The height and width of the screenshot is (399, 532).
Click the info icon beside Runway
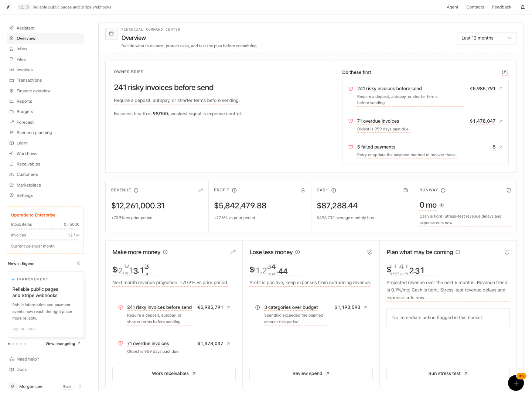click(x=443, y=190)
